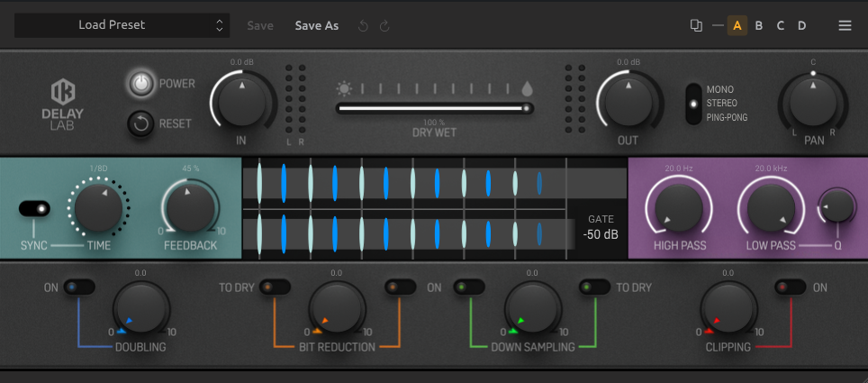Click the Delay Lab logo
Image resolution: width=868 pixels, height=383 pixels.
(x=62, y=105)
